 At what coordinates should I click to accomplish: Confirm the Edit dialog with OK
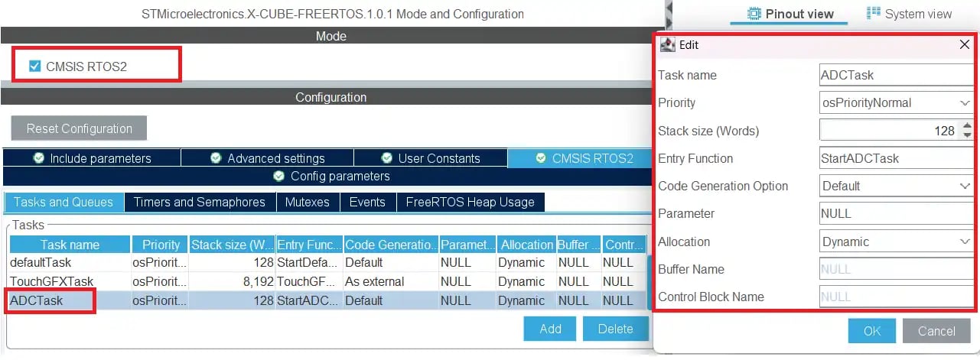[x=872, y=331]
